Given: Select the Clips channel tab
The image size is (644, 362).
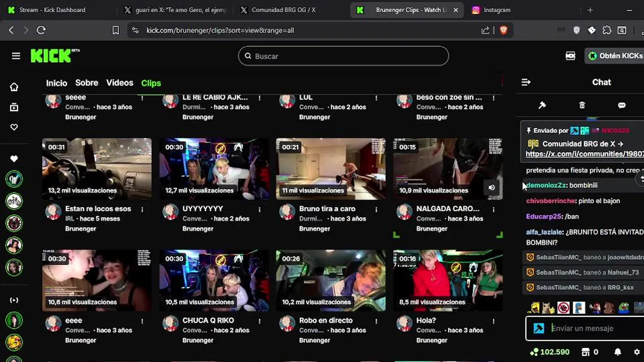Looking at the screenshot, I should [151, 83].
